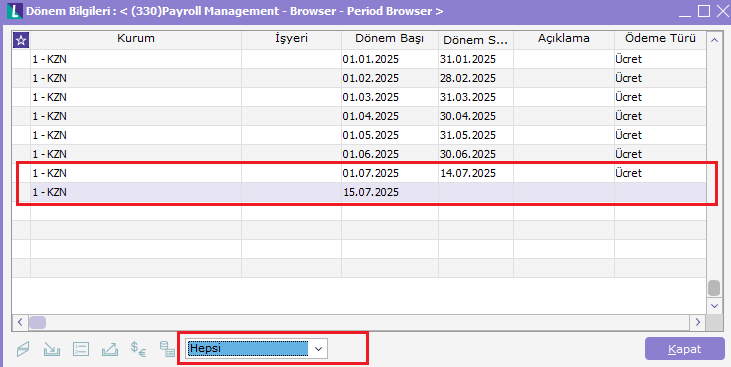Click the Logo app icon in title bar
Screen dimensions: 731x367
[15, 11]
